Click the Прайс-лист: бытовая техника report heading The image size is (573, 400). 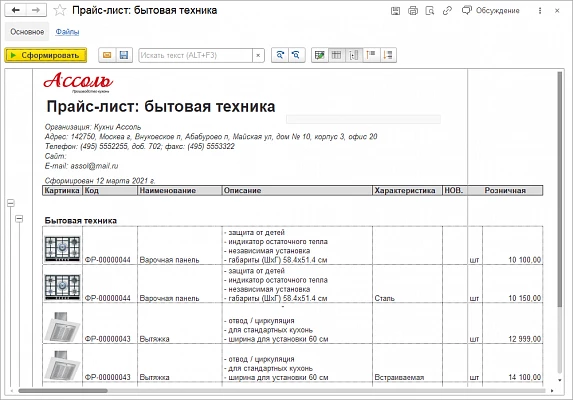point(161,107)
